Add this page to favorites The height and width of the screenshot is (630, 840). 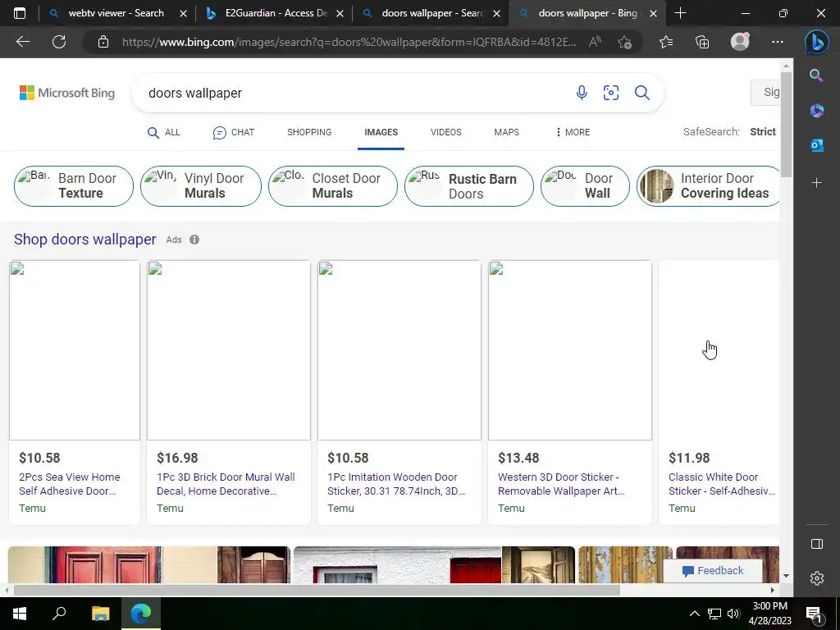point(624,42)
